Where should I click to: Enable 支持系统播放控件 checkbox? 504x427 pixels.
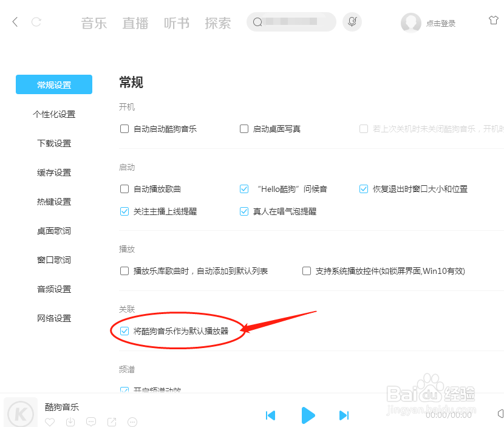pyautogui.click(x=307, y=271)
